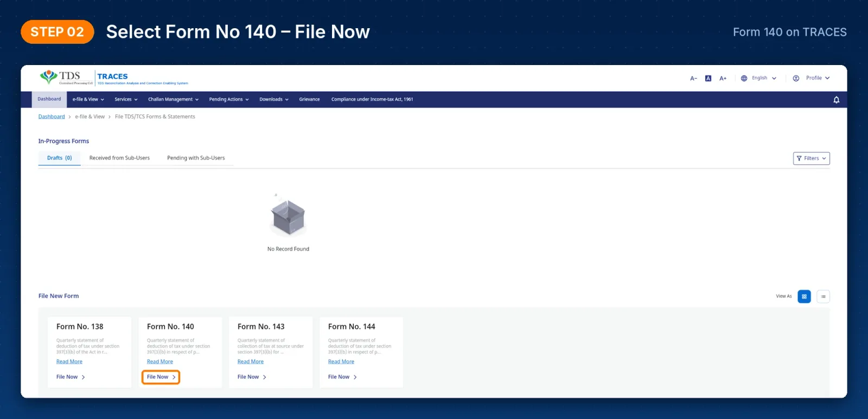Click the Form No. 138 card title

coord(80,327)
